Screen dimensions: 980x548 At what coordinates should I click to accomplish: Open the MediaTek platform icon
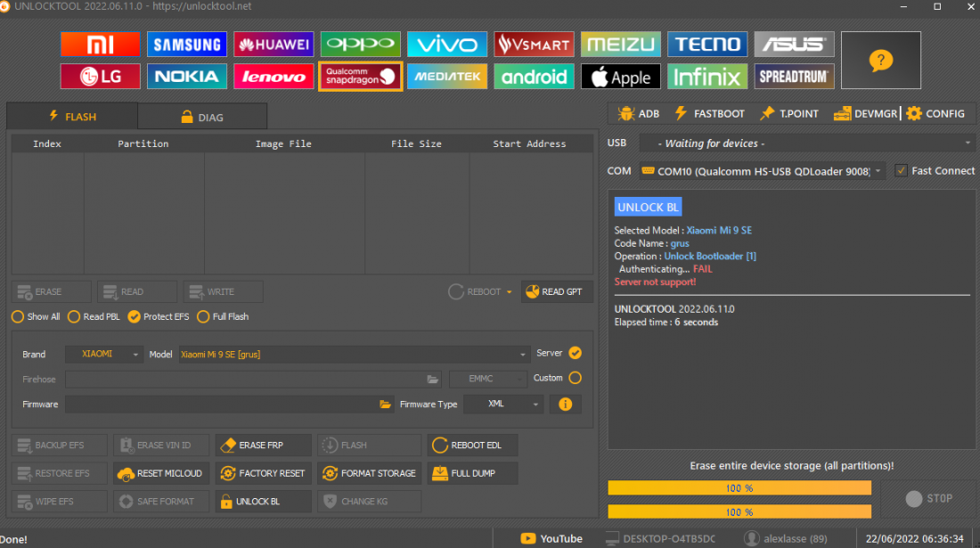(447, 77)
